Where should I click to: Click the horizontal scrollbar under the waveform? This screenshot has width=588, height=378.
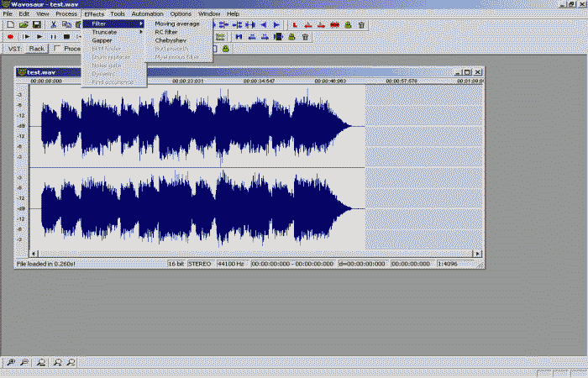(252, 253)
